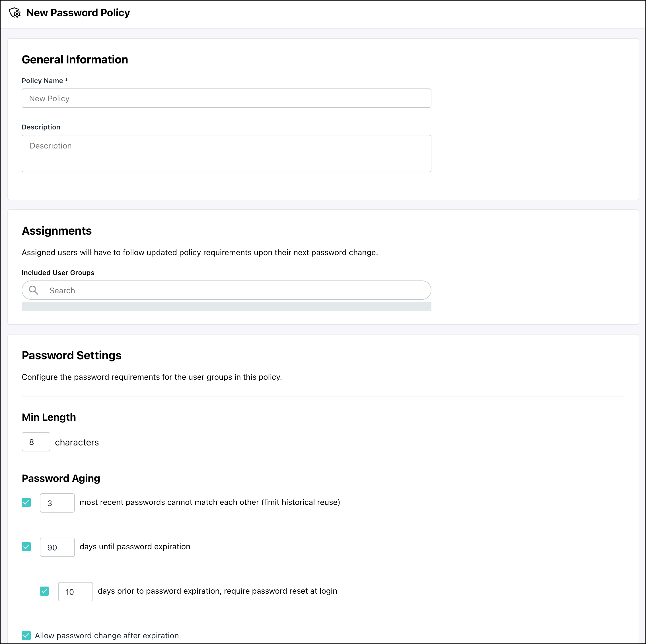
Task: Select the Policy Name input field
Action: coord(226,98)
